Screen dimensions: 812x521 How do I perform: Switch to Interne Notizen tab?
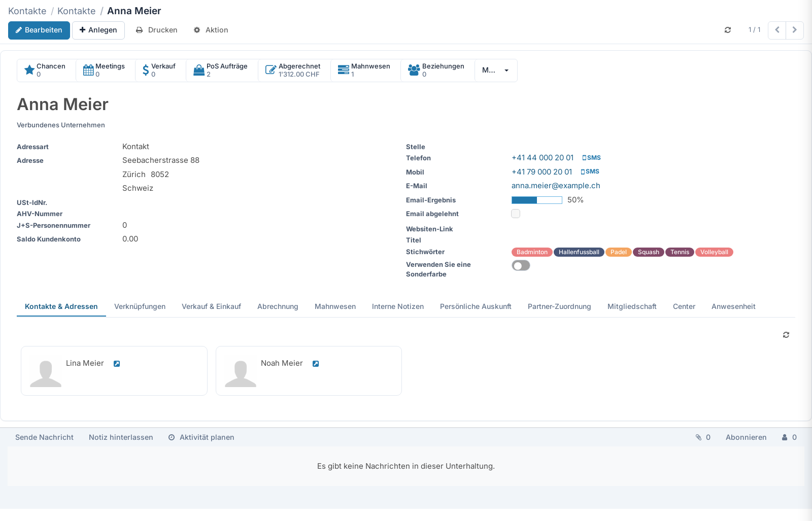tap(398, 306)
